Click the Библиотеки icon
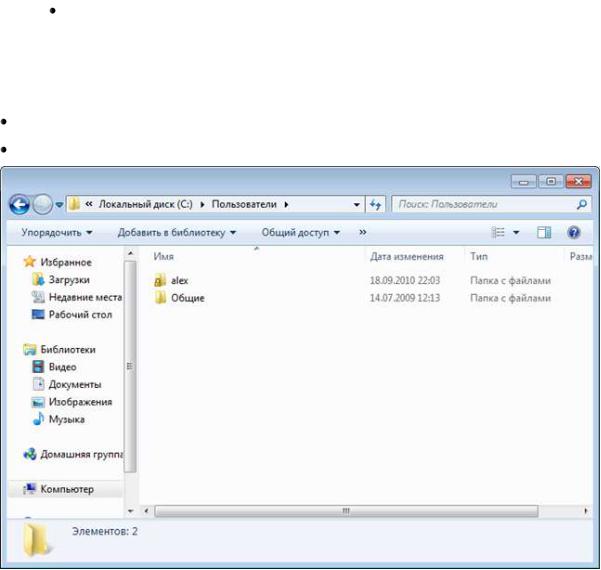 (30, 349)
